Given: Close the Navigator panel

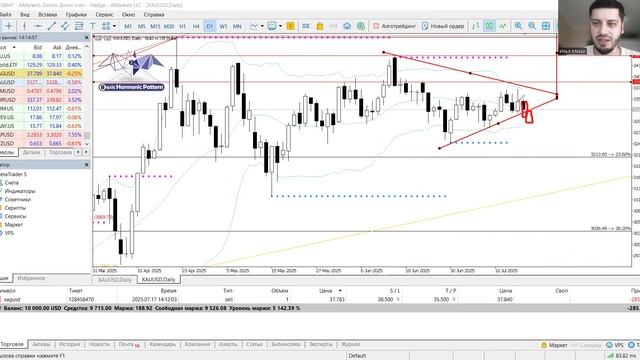Looking at the screenshot, I should 87,165.
